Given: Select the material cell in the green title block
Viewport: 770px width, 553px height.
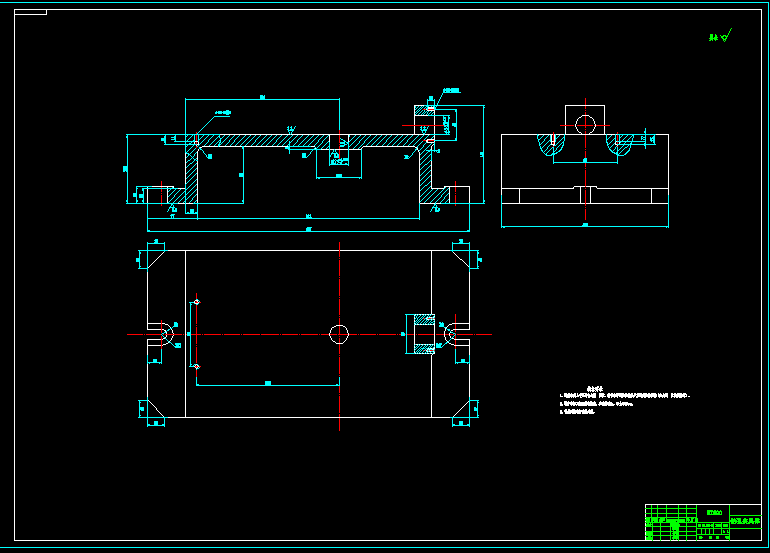Looking at the screenshot, I should [x=713, y=512].
